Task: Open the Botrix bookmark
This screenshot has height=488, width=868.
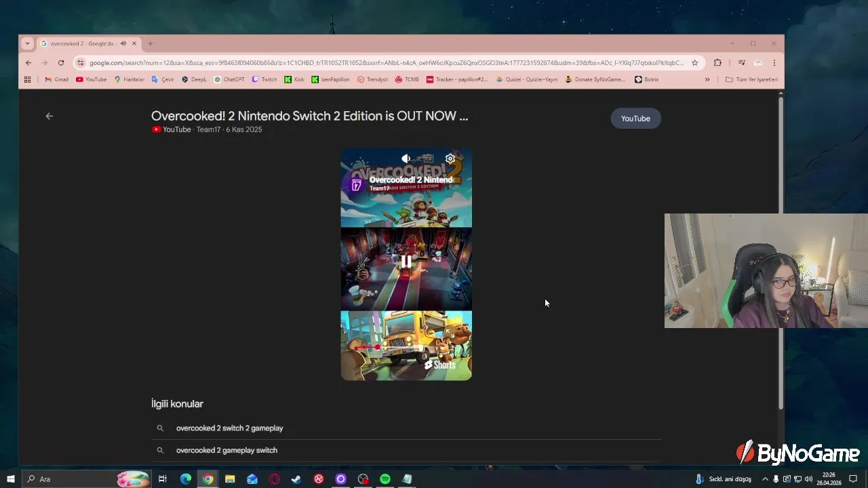Action: pyautogui.click(x=647, y=79)
